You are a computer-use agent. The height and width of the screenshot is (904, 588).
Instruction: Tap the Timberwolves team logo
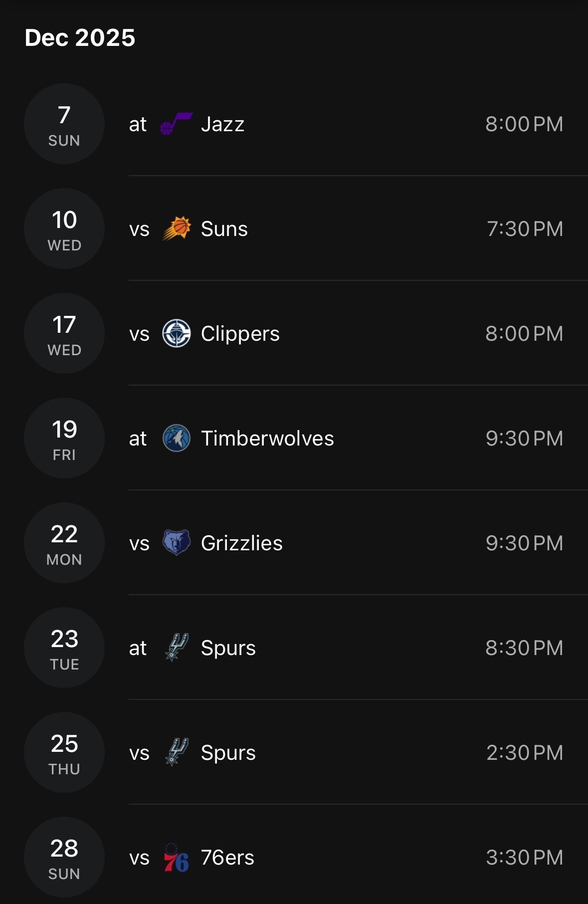point(176,438)
